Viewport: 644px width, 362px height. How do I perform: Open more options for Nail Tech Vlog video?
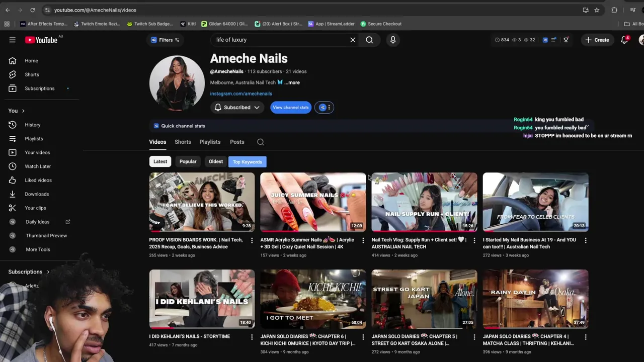(x=474, y=240)
